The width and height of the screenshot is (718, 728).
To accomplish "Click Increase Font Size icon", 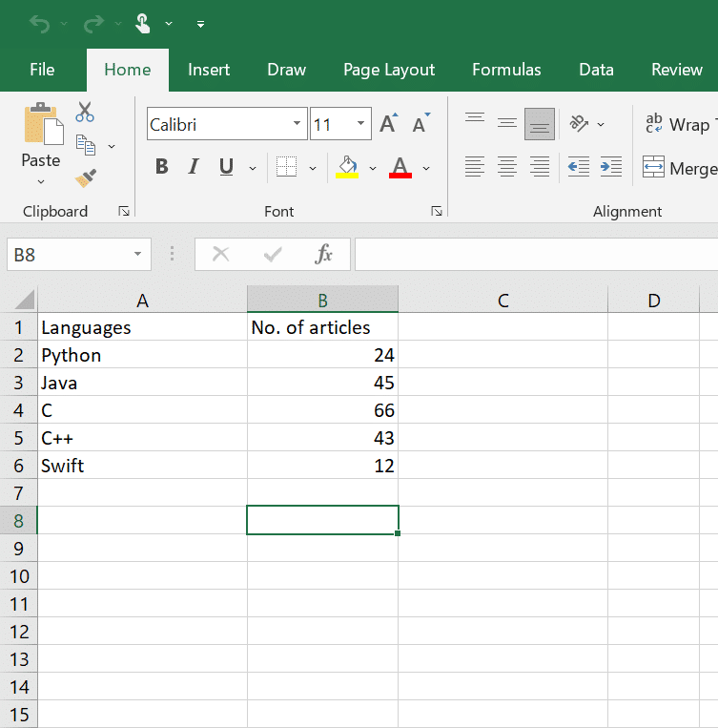I will tap(388, 124).
